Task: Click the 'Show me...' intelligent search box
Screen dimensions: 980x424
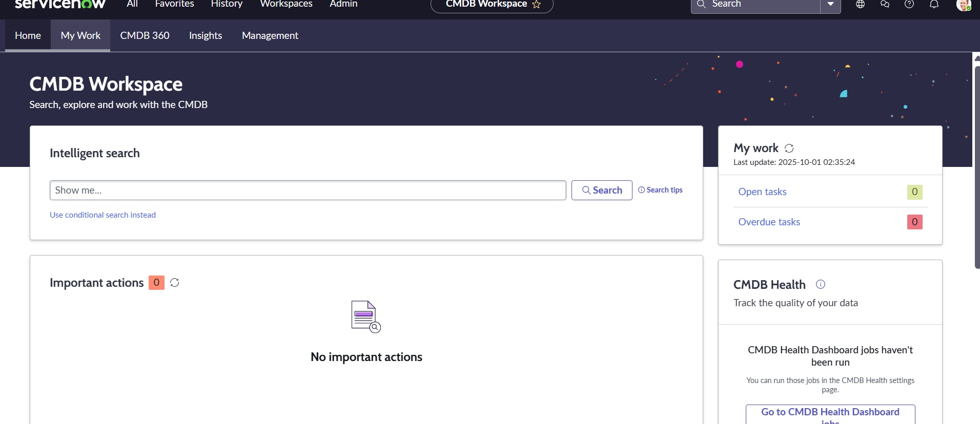Action: tap(308, 190)
